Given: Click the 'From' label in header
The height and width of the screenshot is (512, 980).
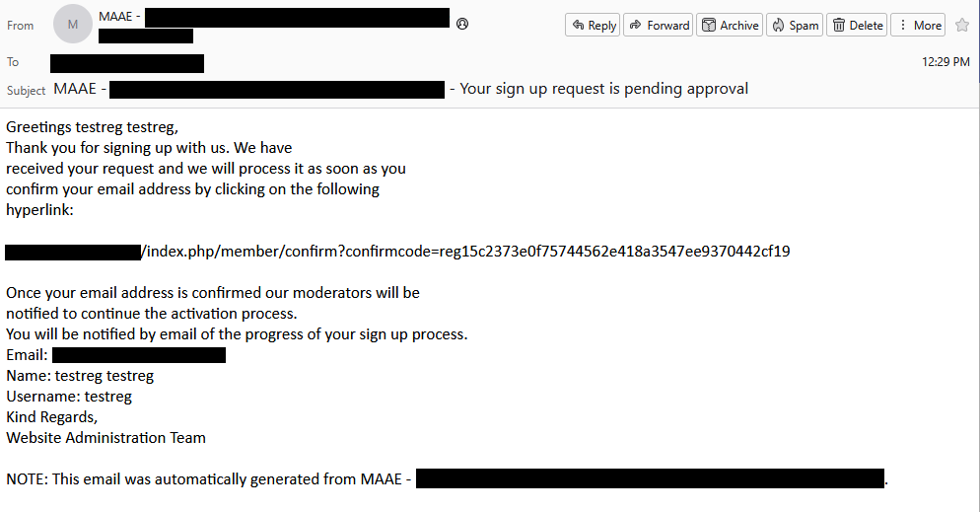Looking at the screenshot, I should pyautogui.click(x=20, y=26).
